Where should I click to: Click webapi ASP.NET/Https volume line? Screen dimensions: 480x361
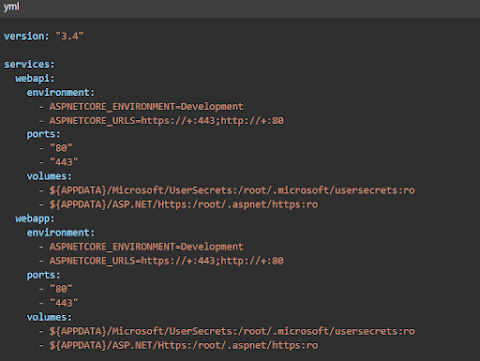click(x=184, y=204)
